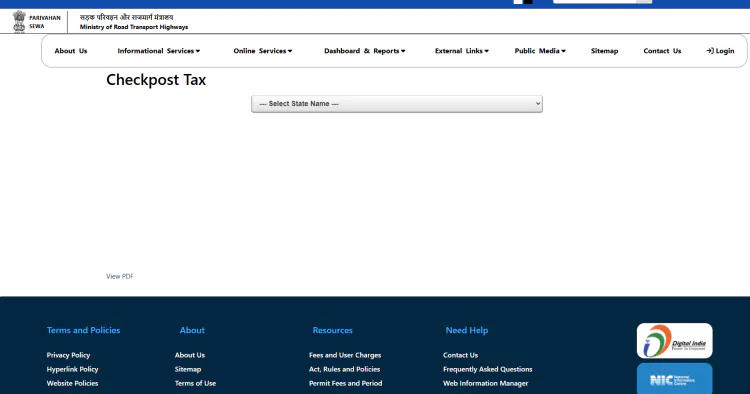The height and width of the screenshot is (394, 750).
Task: Open the Fees and User Charges link
Action: click(345, 355)
